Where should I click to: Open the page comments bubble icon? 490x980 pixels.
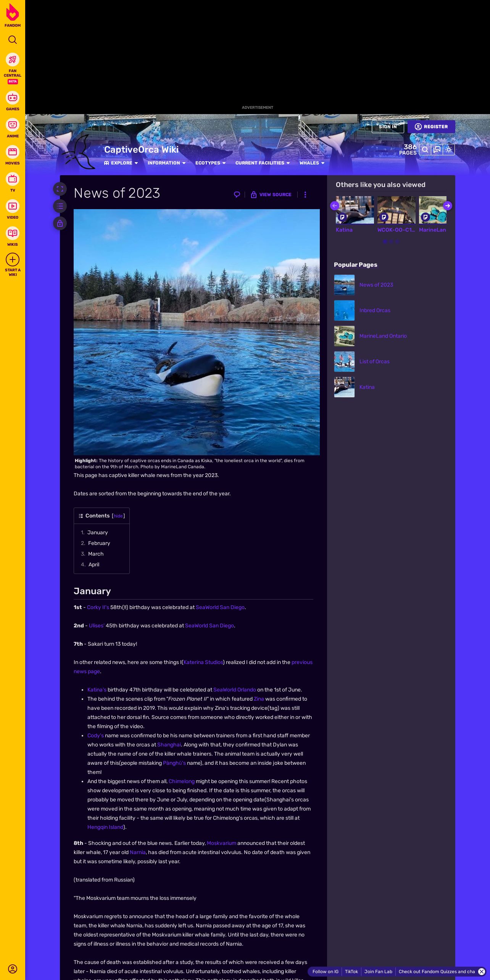click(x=237, y=195)
